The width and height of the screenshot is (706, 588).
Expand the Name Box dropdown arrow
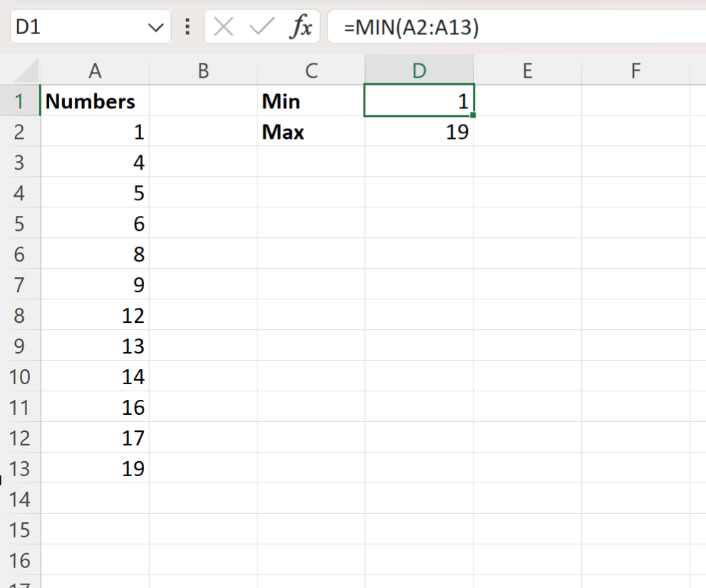tap(155, 28)
